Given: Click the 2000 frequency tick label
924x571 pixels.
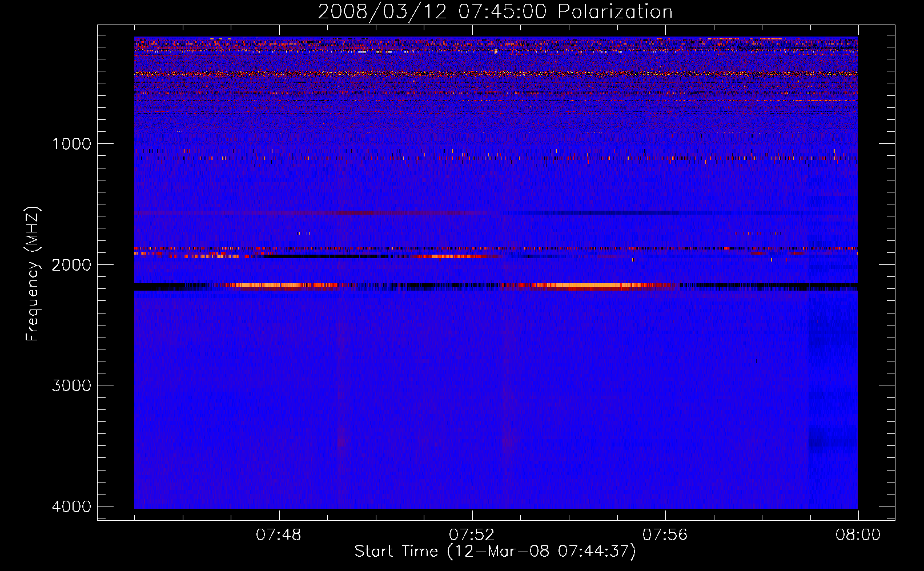Looking at the screenshot, I should click(71, 264).
